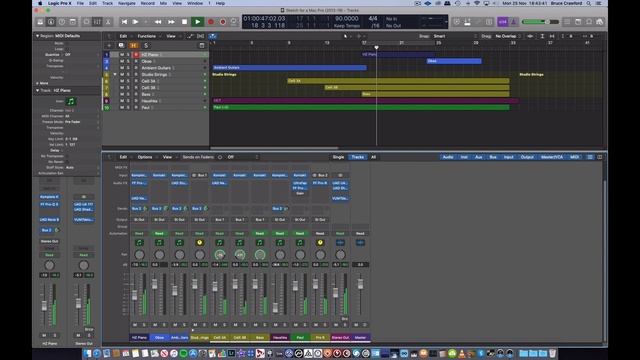The image size is (640, 360).
Task: Open the mixer Options menu
Action: coord(144,157)
